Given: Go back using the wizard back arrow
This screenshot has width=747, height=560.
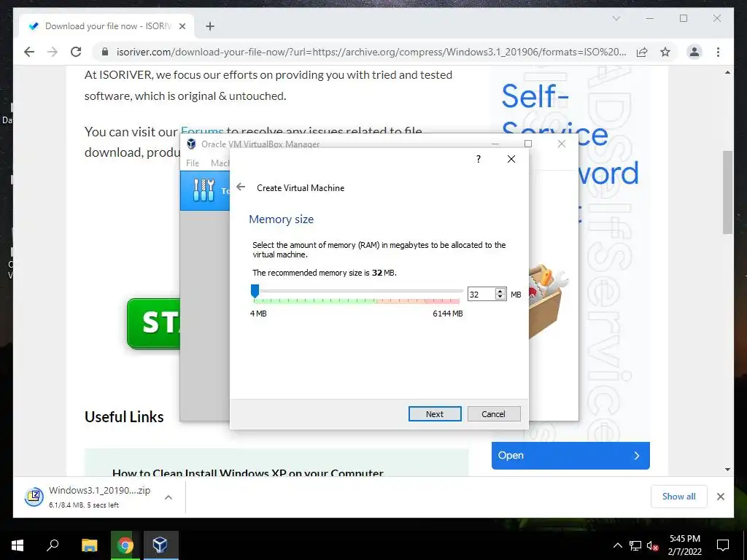Looking at the screenshot, I should [x=241, y=187].
